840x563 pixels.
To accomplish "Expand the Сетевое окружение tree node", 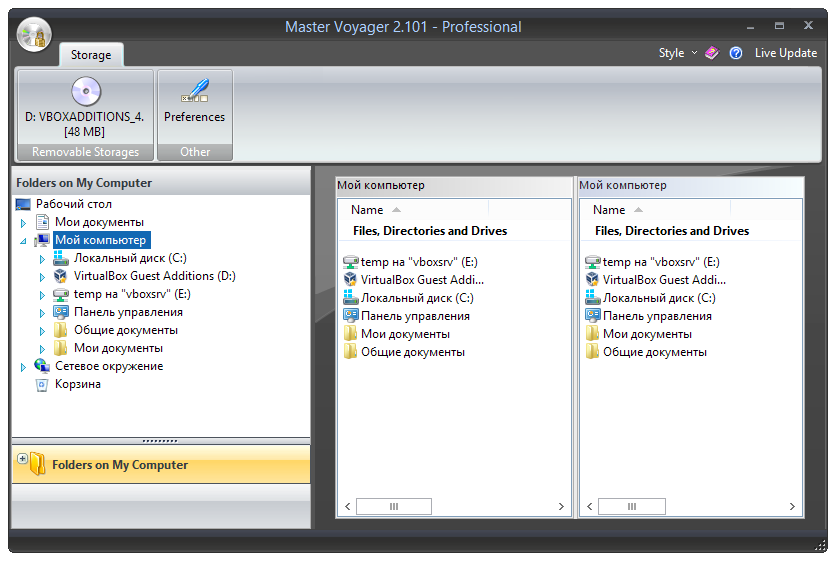I will pyautogui.click(x=23, y=367).
